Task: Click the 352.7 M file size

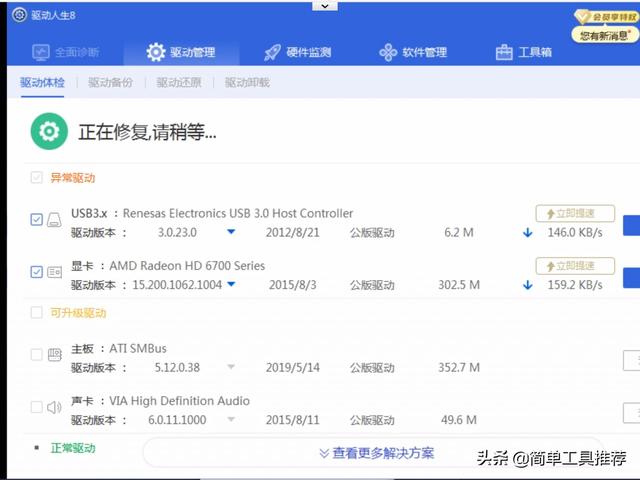Action: pos(459,368)
